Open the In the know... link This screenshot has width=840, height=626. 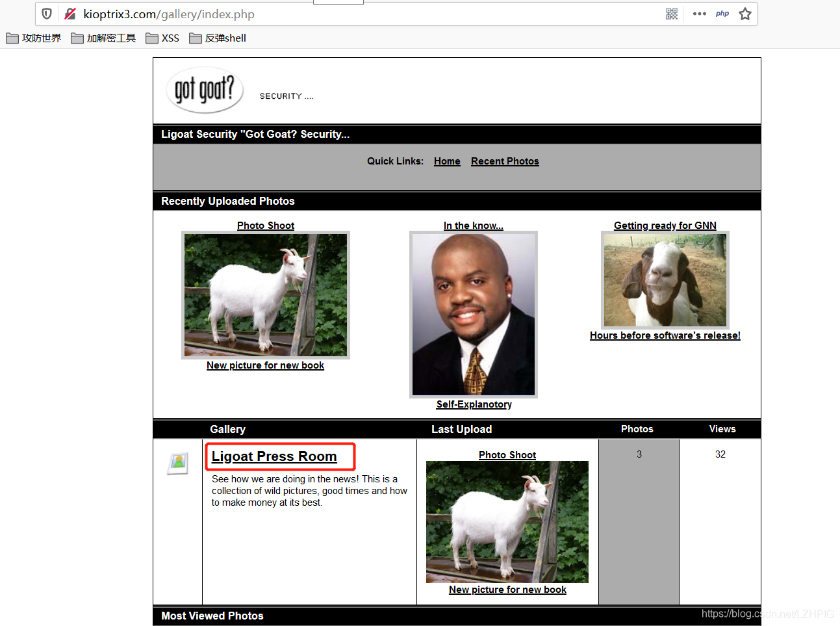point(474,225)
